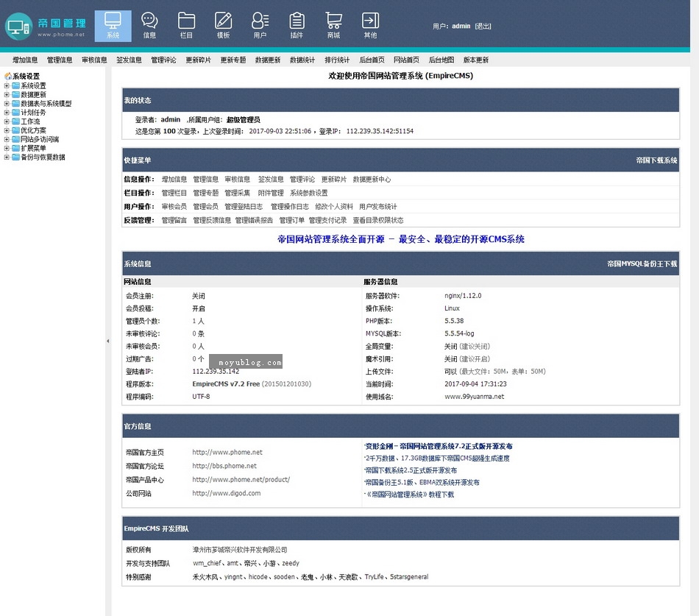
Task: Select 数据统计 in the secondary menu bar
Action: (x=302, y=60)
